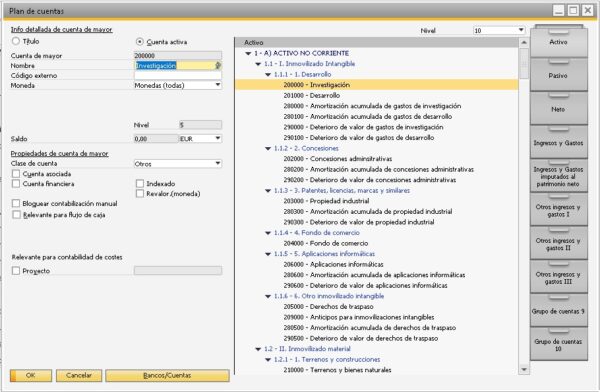Select the Título radio button
The image size is (600, 392).
[x=16, y=41]
